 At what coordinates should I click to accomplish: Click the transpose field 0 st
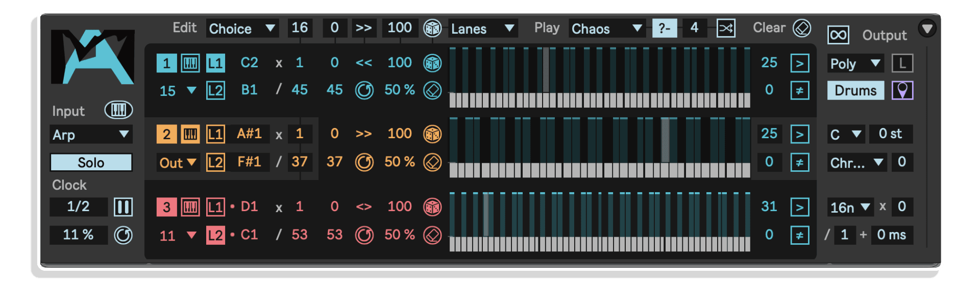click(891, 135)
